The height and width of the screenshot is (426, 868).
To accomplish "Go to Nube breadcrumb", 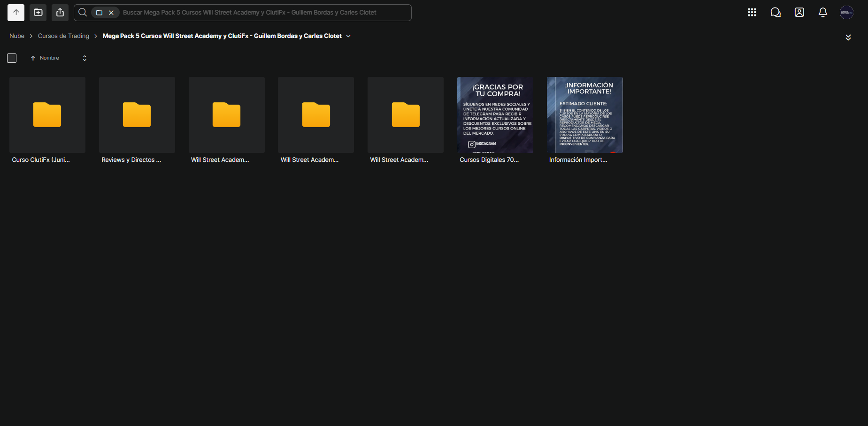I will tap(17, 36).
